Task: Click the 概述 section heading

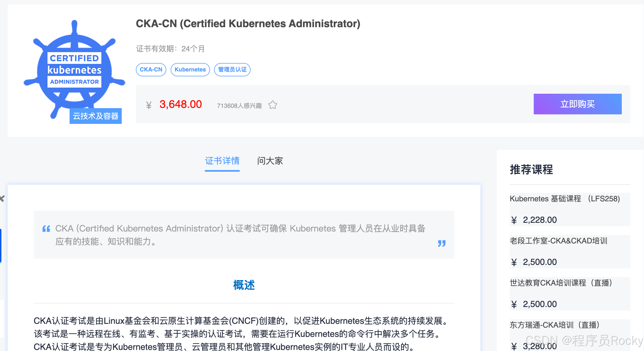Action: (244, 285)
